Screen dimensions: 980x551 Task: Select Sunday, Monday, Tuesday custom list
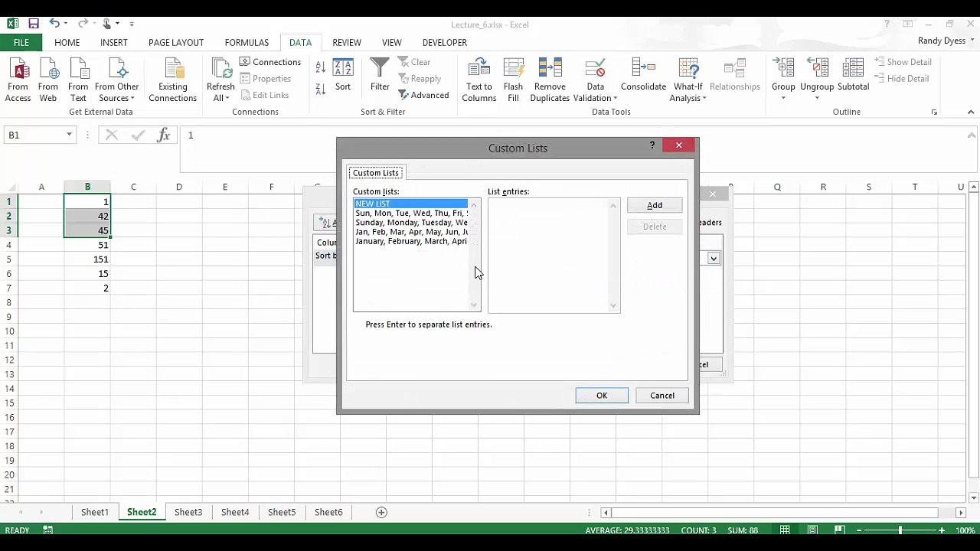[x=411, y=223]
